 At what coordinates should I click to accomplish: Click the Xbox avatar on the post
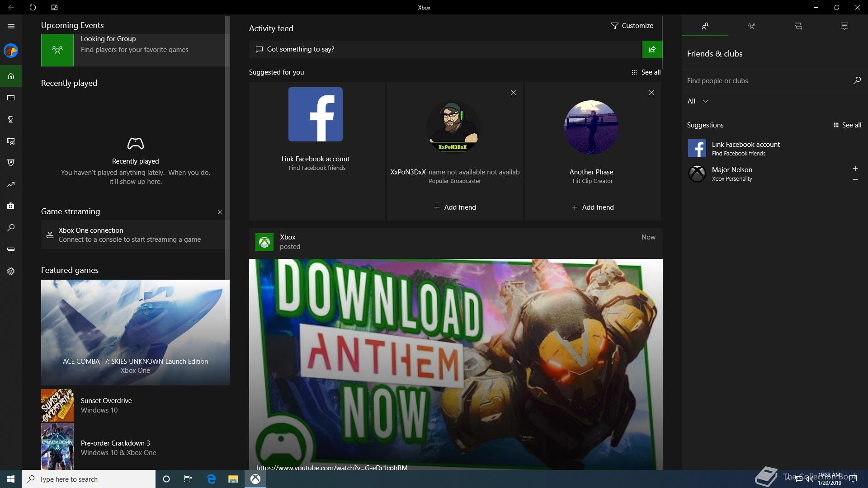tap(264, 242)
